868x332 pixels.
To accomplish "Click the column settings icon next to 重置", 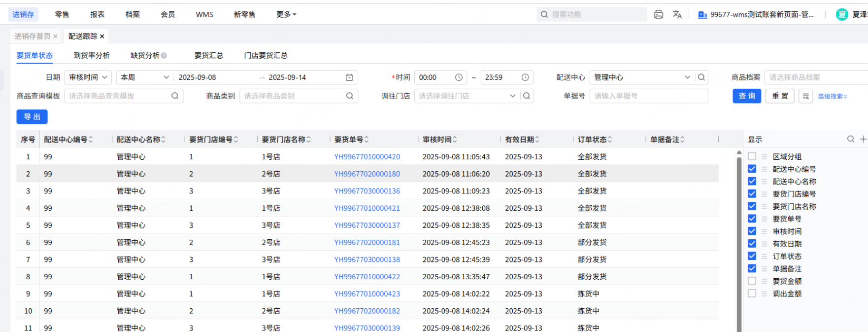I will 805,96.
